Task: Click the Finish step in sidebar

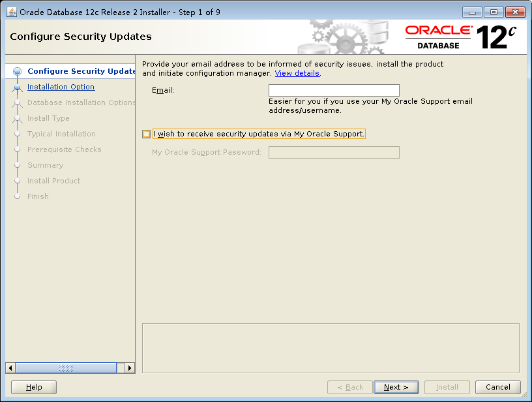Action: [x=38, y=196]
